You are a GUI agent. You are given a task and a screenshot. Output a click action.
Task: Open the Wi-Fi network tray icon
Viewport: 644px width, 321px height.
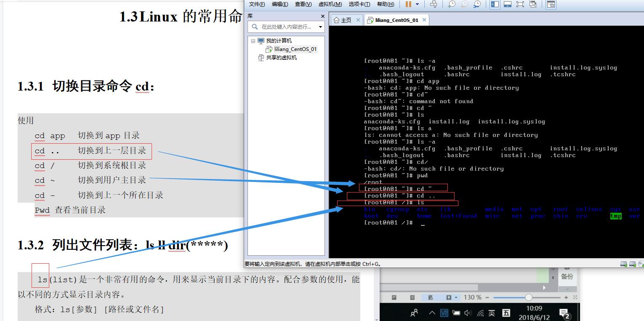coord(480,313)
